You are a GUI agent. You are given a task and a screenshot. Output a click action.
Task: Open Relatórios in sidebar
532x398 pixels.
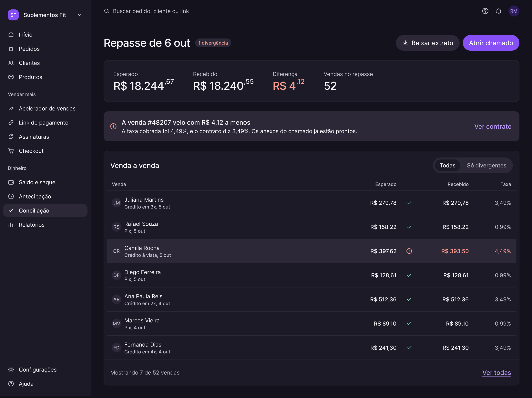tap(45, 225)
